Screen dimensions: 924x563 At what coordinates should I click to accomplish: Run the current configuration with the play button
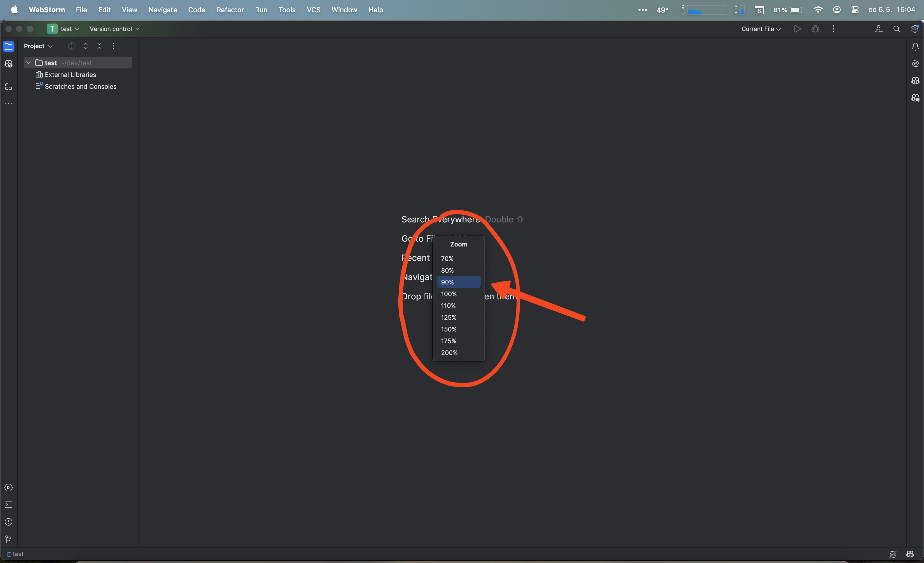[797, 29]
